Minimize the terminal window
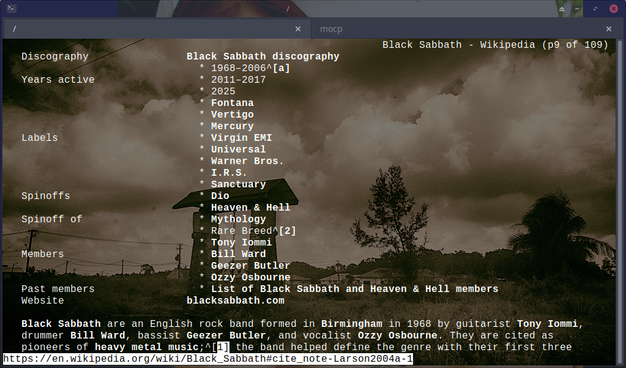 pyautogui.click(x=577, y=9)
